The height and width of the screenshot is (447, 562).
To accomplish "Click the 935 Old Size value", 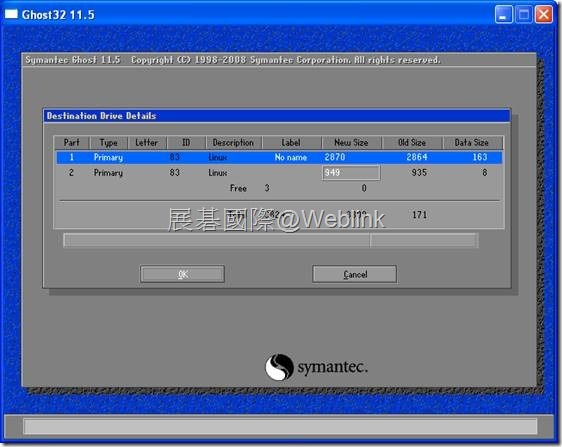I will 419,172.
